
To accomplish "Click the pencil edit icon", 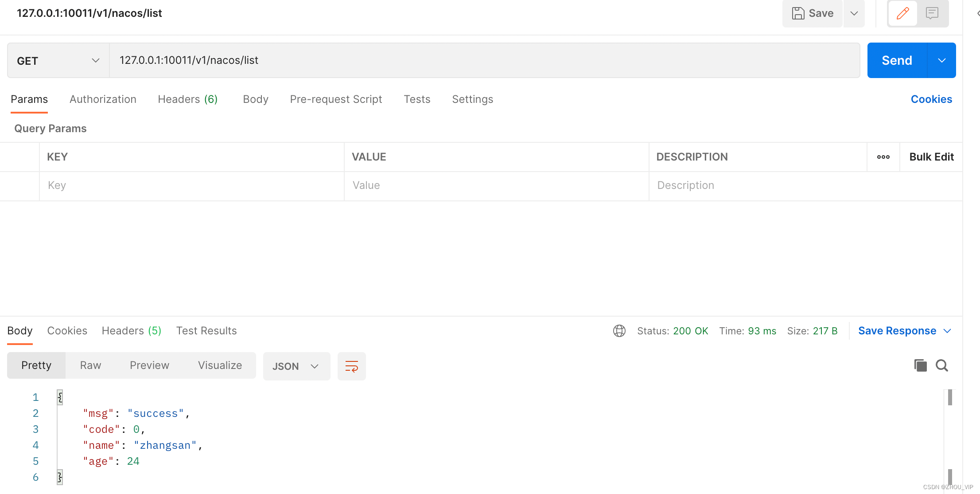I will (902, 13).
